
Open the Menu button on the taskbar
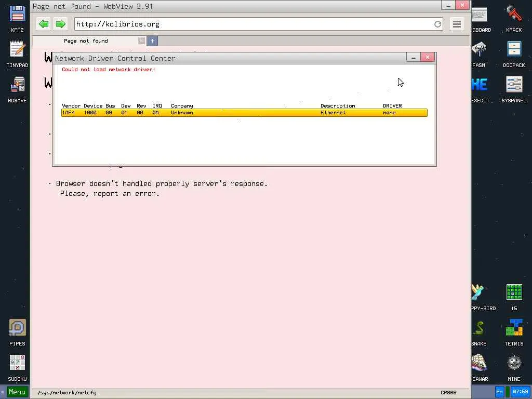click(17, 392)
